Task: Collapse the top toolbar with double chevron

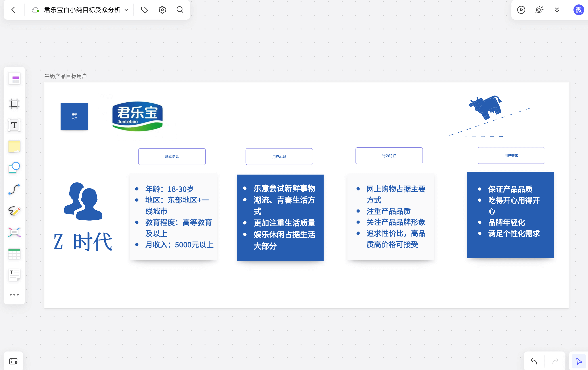Action: coord(557,10)
